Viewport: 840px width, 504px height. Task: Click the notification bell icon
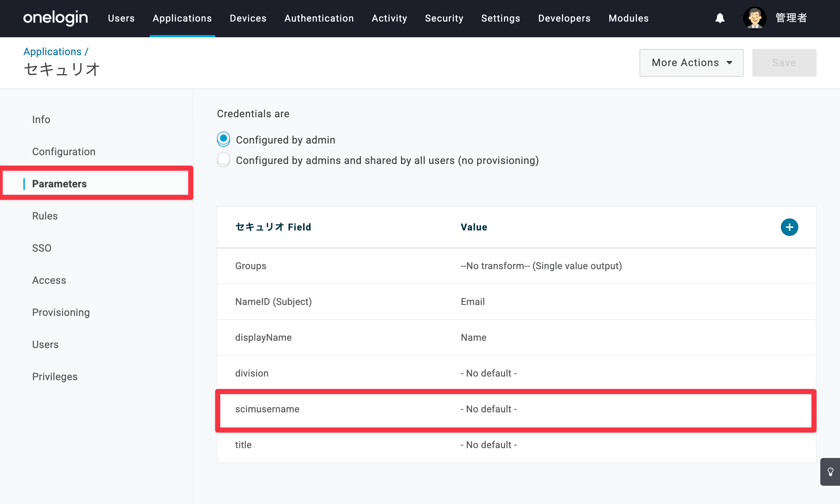(720, 18)
